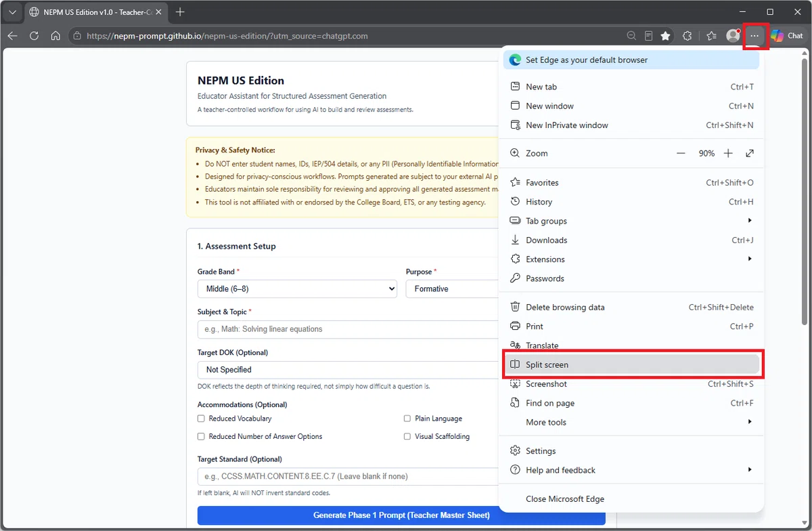Click the Target Standard input field
Image resolution: width=812 pixels, height=531 pixels.
348,476
